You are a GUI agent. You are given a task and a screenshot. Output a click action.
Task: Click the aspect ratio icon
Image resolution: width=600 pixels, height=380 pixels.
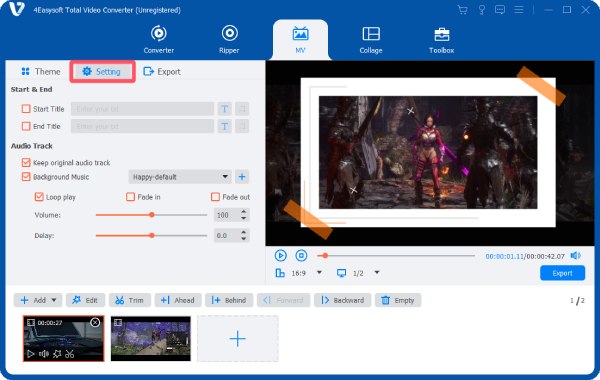280,273
